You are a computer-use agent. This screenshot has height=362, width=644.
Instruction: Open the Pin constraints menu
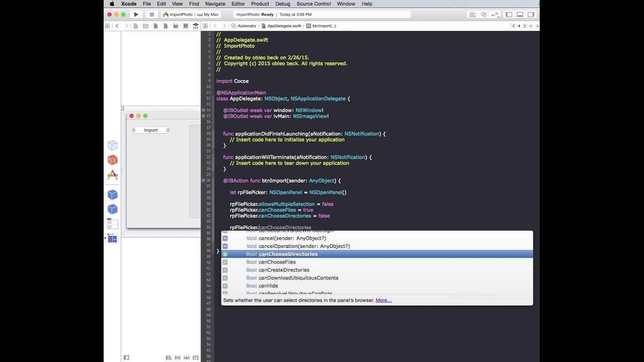pyautogui.click(x=177, y=357)
